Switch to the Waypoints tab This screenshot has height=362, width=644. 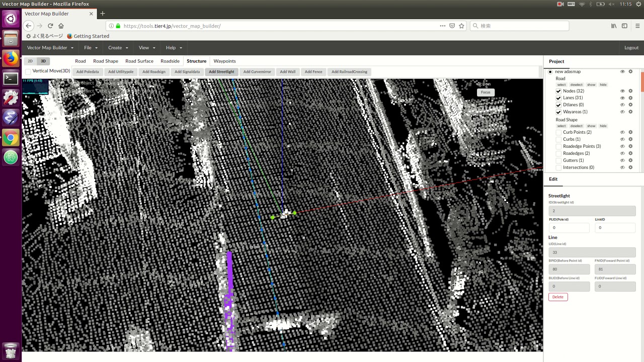point(224,61)
